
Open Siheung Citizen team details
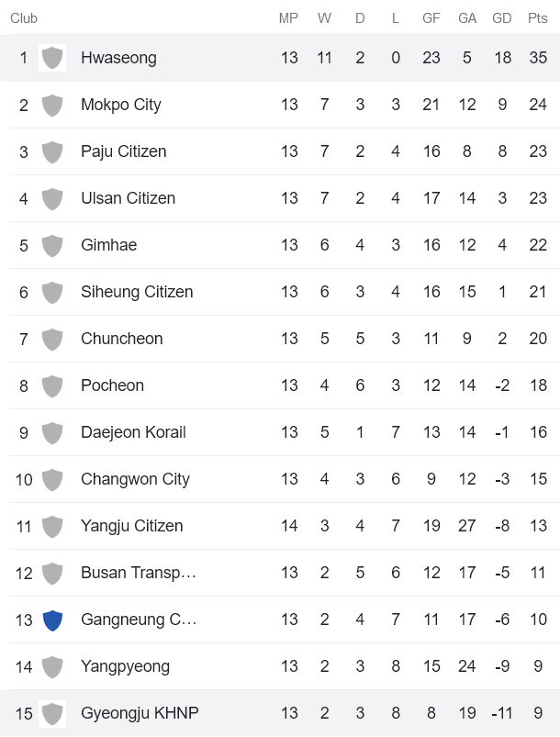click(x=137, y=292)
